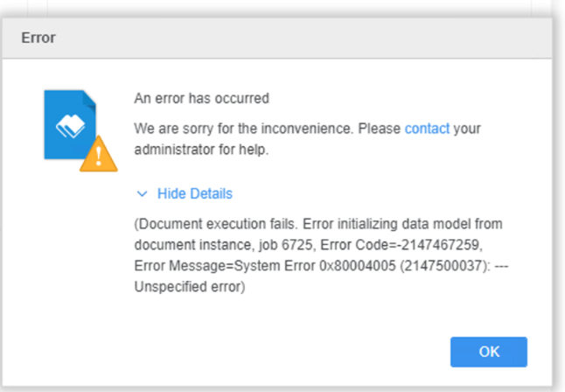Click the Error Code=-2147467259 text

[401, 245]
